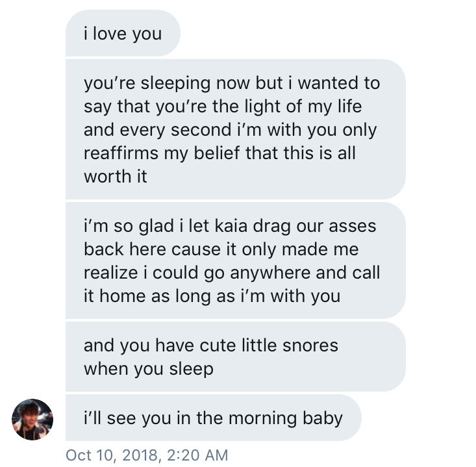Viewport: 476px width, 467px height.
Task: Click the message about kaia dragging them back
Action: tap(235, 260)
